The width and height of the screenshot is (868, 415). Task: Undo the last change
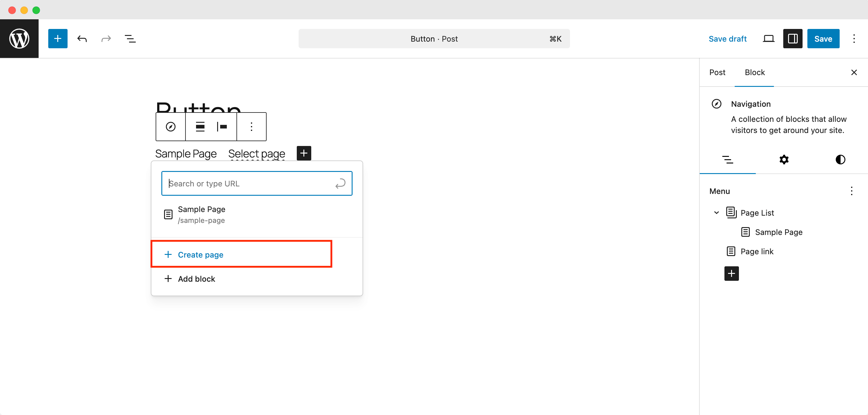(x=82, y=39)
